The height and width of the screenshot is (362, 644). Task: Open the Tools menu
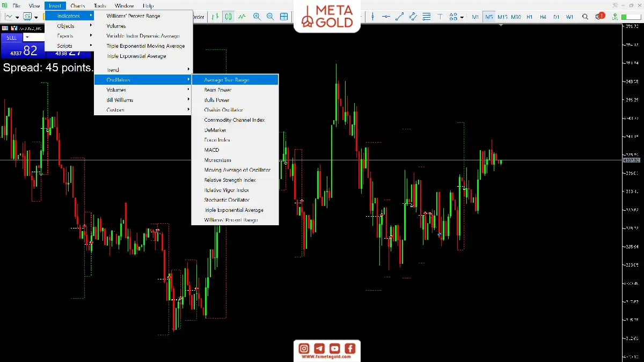click(x=100, y=5)
